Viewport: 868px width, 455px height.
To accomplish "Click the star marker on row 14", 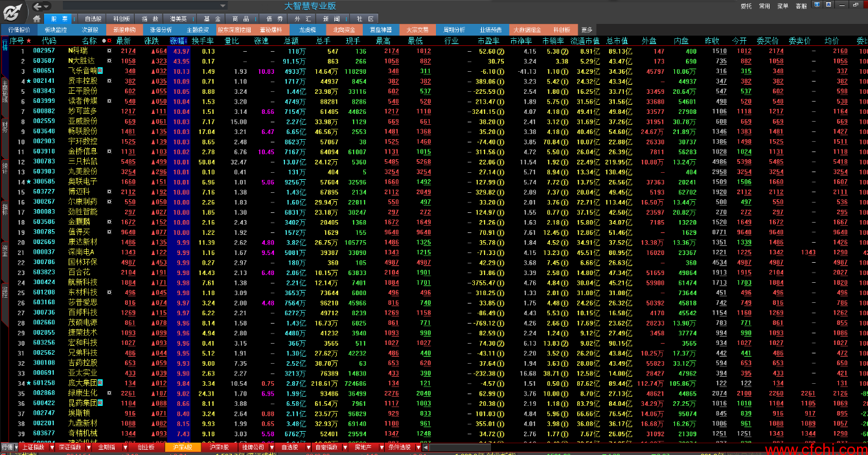I will 29,182.
